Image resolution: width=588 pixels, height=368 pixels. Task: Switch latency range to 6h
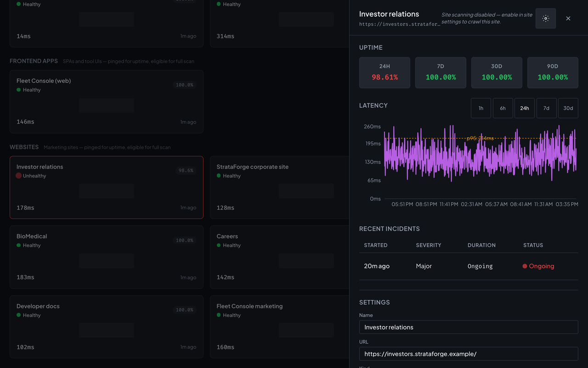pyautogui.click(x=503, y=108)
